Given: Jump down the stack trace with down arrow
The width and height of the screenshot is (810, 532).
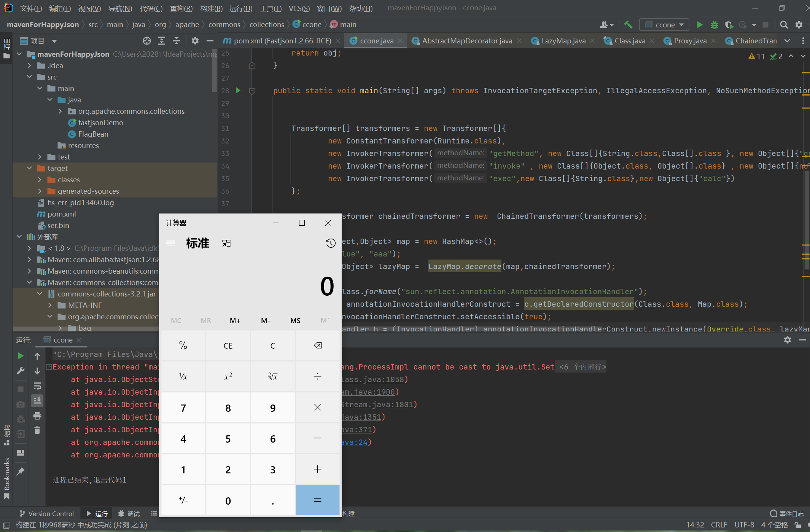Looking at the screenshot, I should pos(37,371).
